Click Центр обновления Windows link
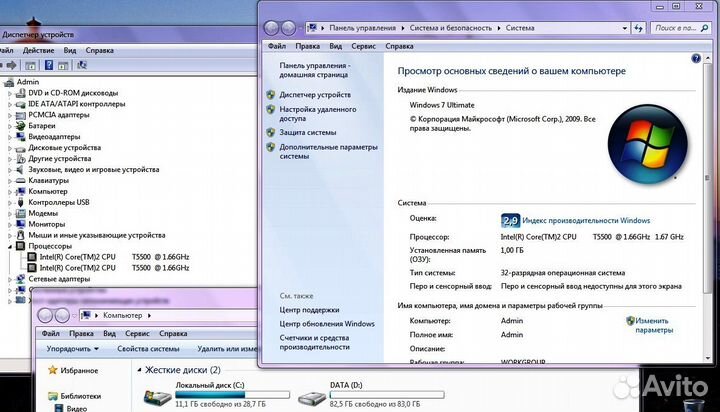The width and height of the screenshot is (720, 412). (x=327, y=323)
